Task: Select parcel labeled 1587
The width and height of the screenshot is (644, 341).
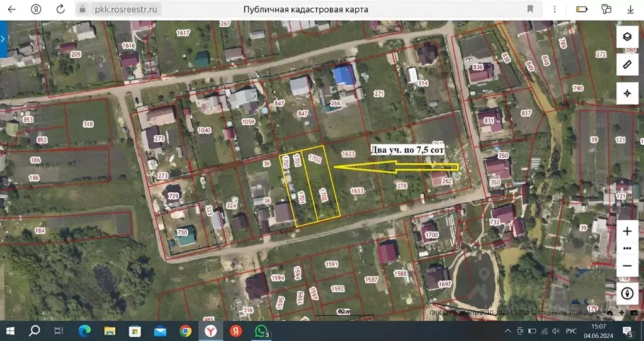Action: click(x=371, y=279)
